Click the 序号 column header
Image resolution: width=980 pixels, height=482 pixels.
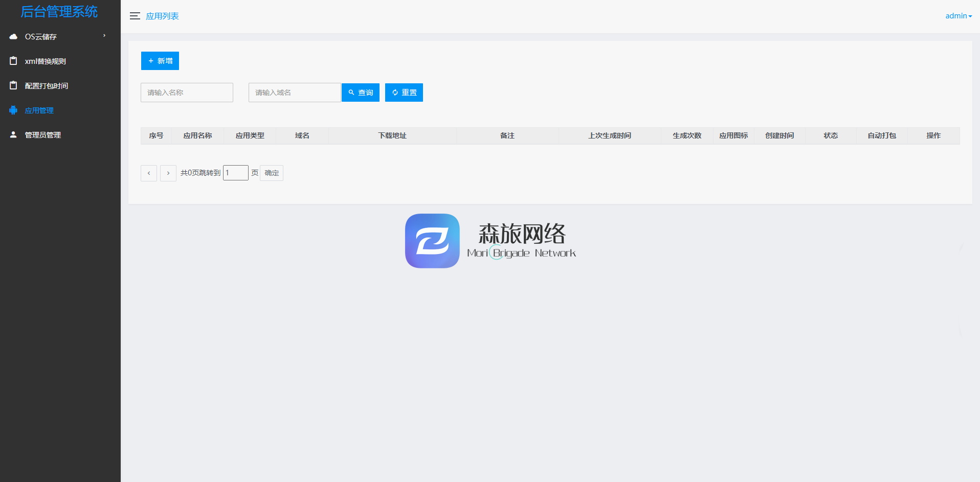click(156, 135)
